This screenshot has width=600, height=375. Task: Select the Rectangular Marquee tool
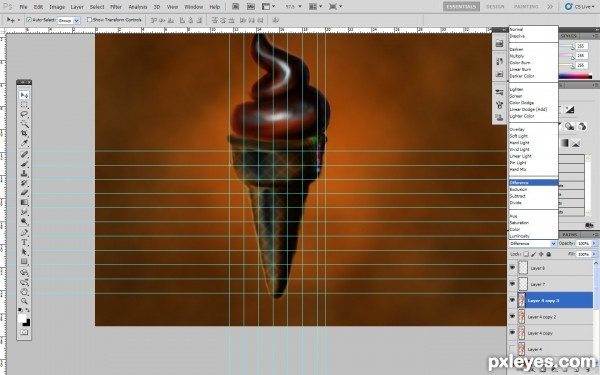click(24, 104)
